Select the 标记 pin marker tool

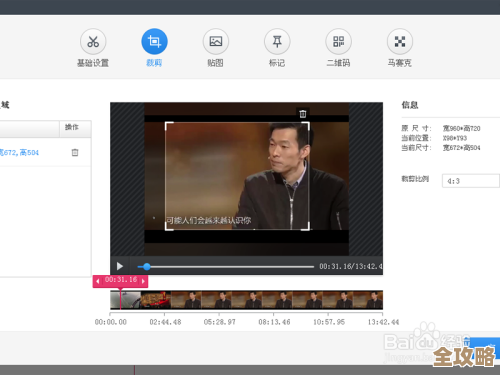[x=277, y=42]
